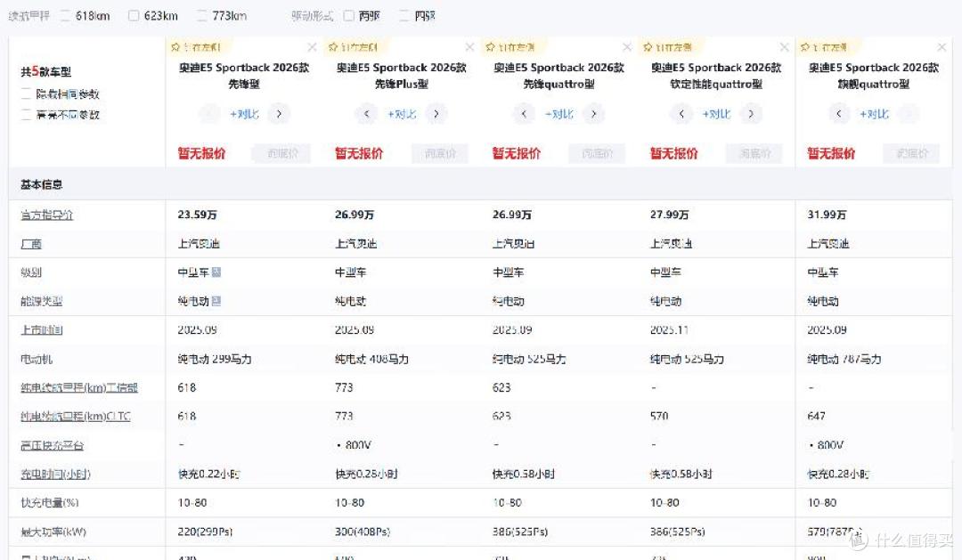Close the 先锋Plus型 column
This screenshot has height=560, width=962.
click(x=469, y=47)
